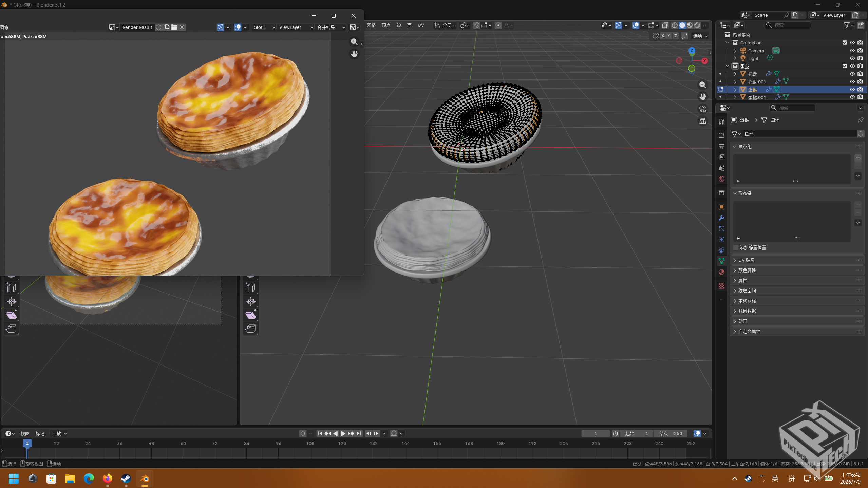Screen dimensions: 868x488
Task: Add a vertex group with plus button
Action: [x=858, y=158]
